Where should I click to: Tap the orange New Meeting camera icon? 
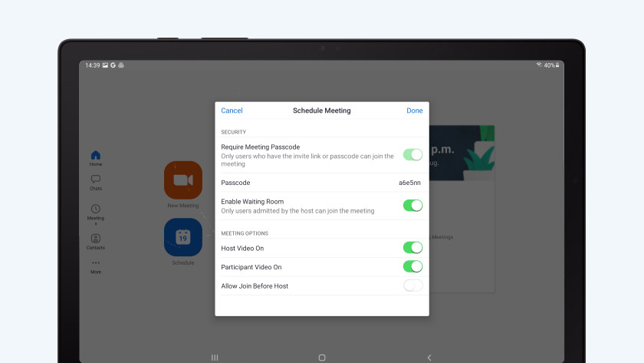point(182,180)
